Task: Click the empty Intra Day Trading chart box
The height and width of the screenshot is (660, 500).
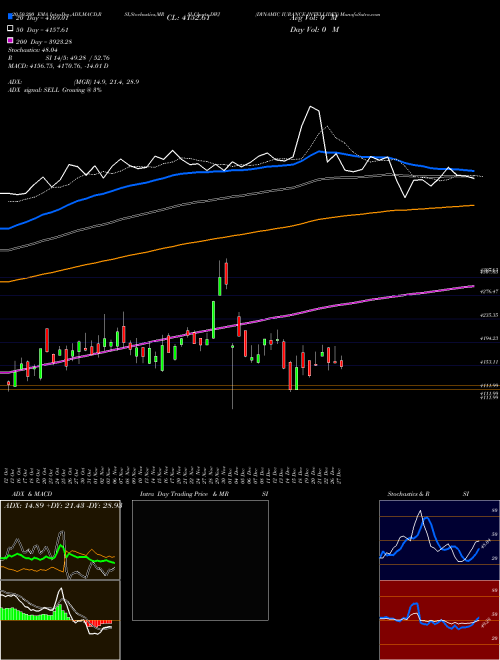Action: pyautogui.click(x=200, y=560)
